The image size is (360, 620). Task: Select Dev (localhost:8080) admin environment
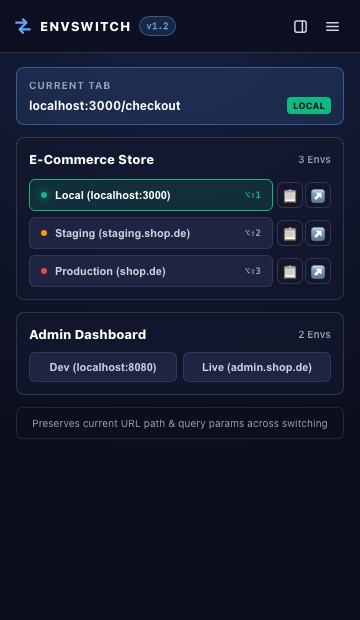[103, 367]
